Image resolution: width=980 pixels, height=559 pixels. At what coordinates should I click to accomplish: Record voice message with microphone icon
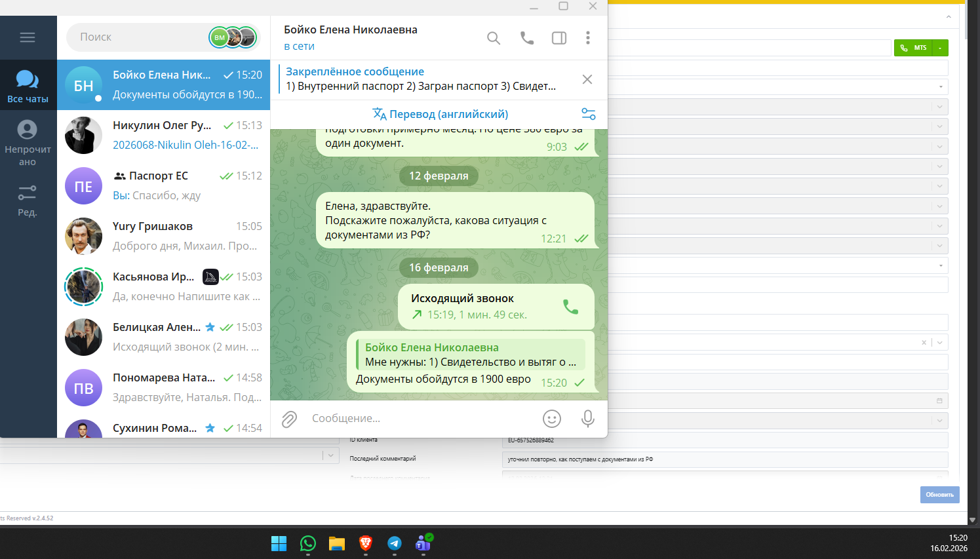(588, 419)
